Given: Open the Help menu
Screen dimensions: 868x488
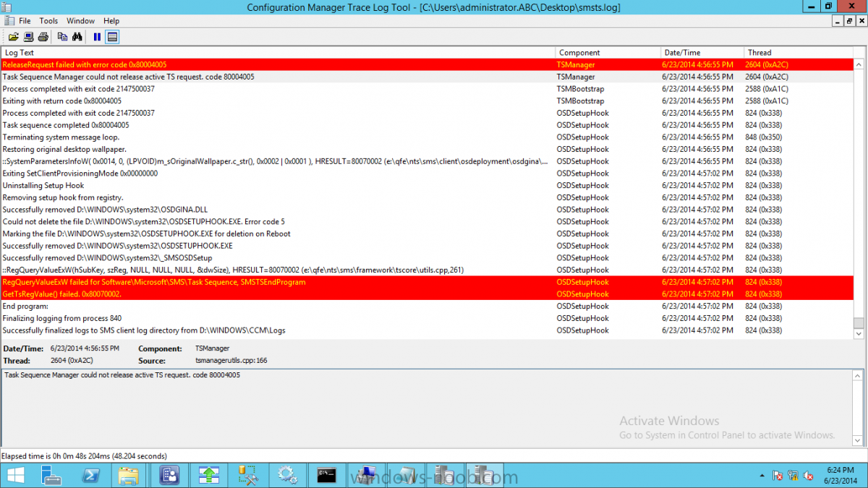Looking at the screenshot, I should tap(111, 21).
